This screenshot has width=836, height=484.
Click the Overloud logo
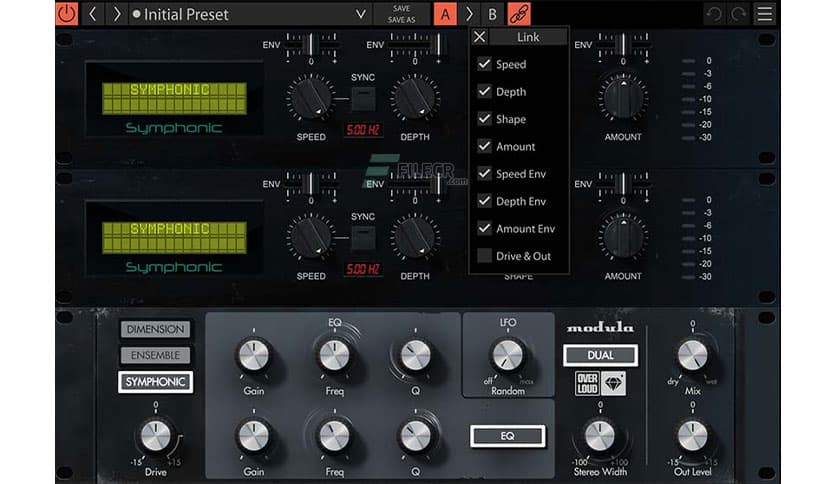click(x=587, y=383)
